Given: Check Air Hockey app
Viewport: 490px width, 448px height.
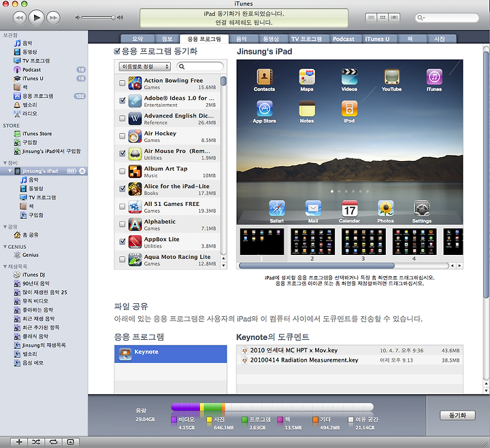Looking at the screenshot, I should 122,136.
